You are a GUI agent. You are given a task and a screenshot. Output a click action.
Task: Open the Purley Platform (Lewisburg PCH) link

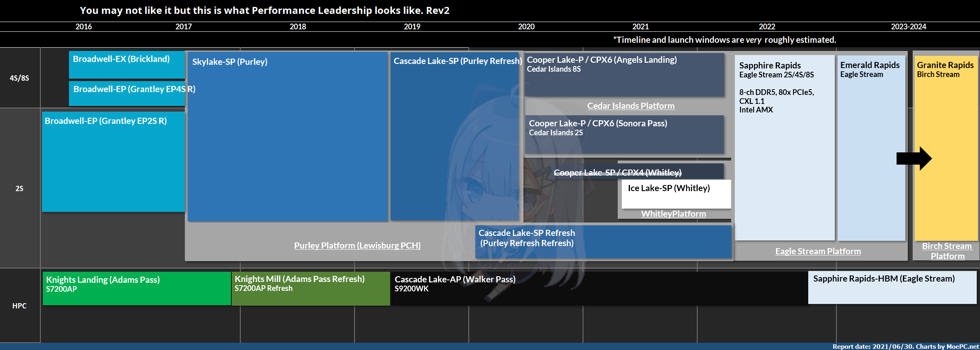point(357,246)
